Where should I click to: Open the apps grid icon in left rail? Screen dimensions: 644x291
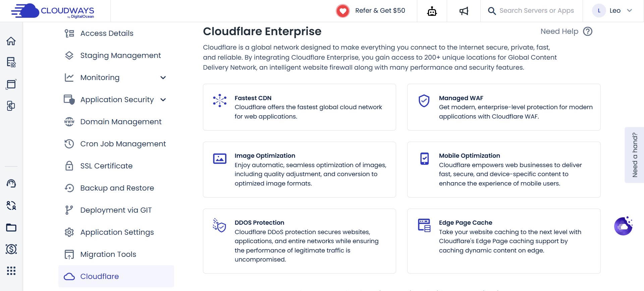(11, 271)
